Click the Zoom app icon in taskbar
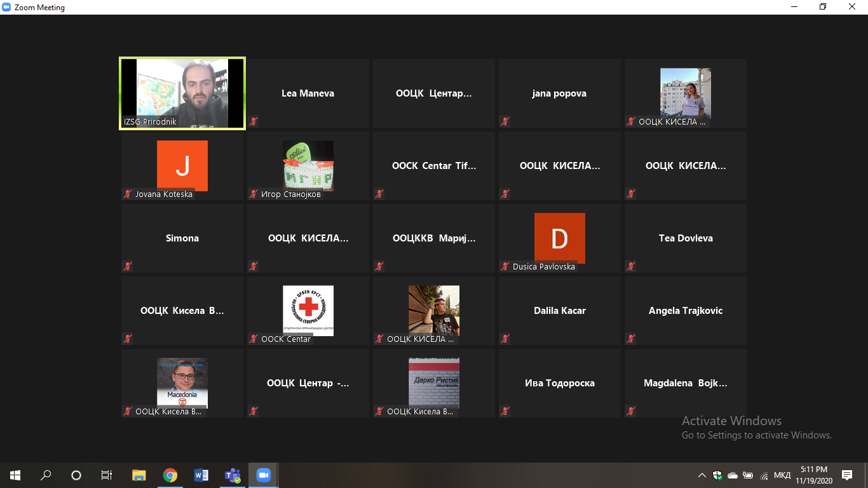Viewport: 868px width, 488px height. (x=263, y=475)
